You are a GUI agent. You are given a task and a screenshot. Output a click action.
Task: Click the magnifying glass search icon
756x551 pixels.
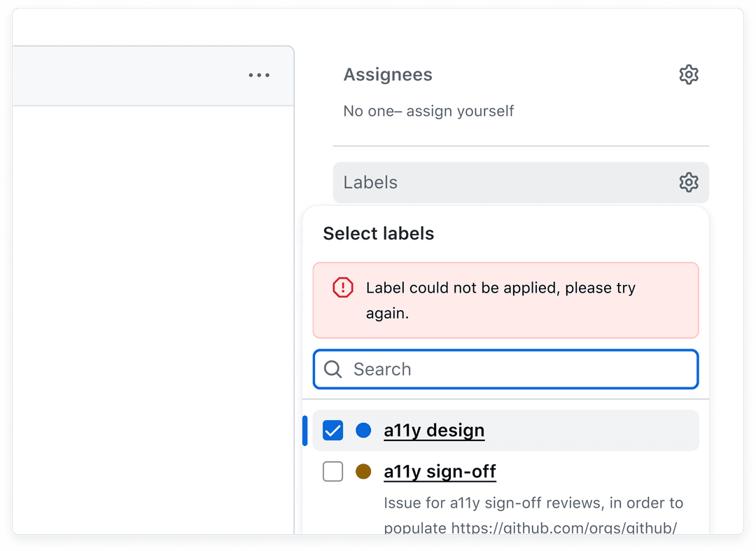click(x=332, y=369)
